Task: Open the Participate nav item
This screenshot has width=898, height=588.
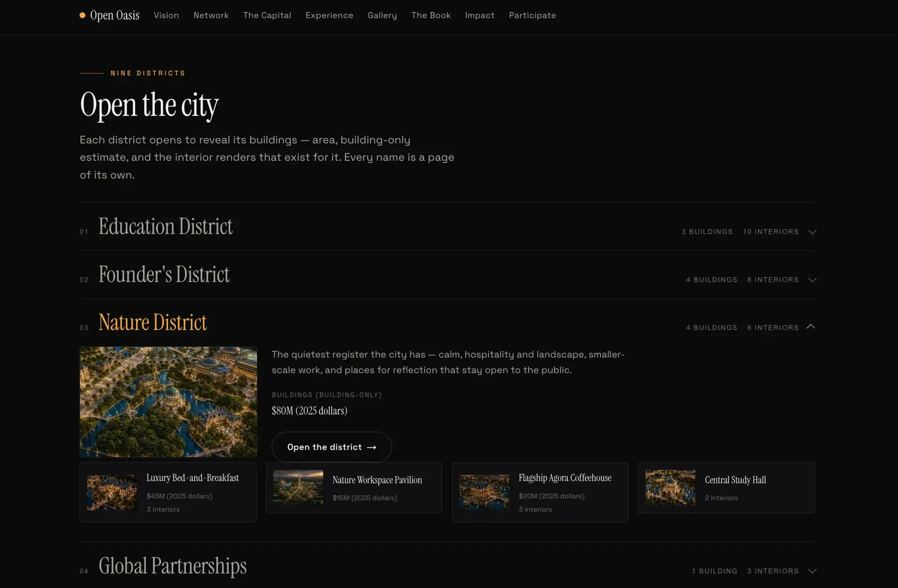Action: tap(532, 15)
